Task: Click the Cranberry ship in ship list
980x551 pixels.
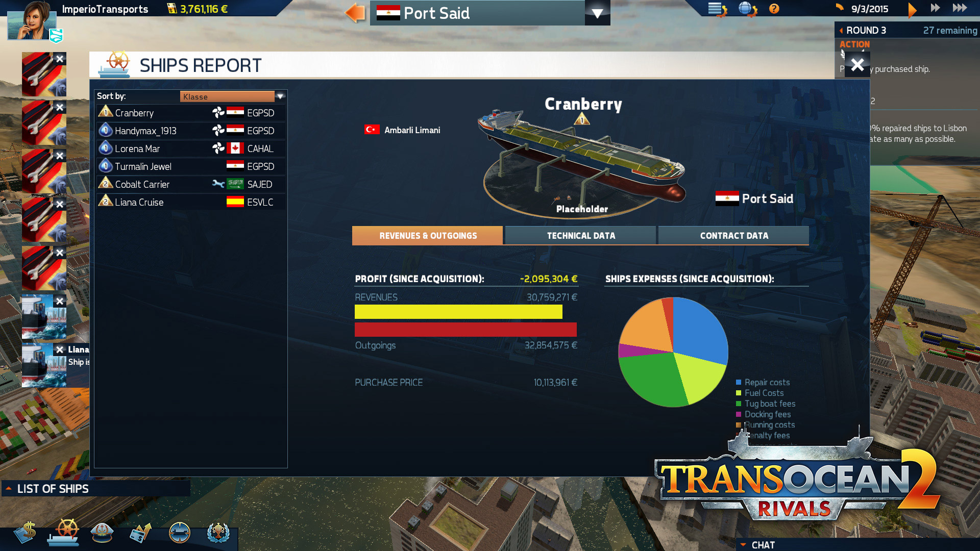Action: (x=134, y=112)
